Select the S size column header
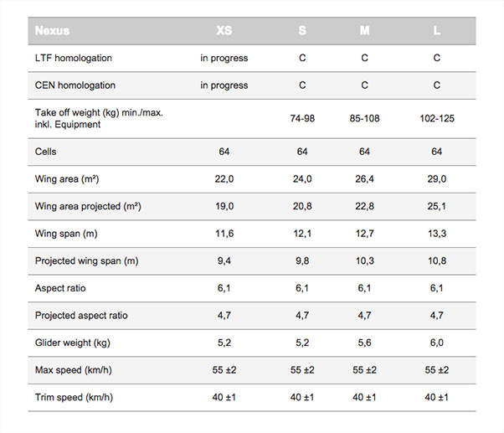The width and height of the screenshot is (504, 433). coord(302,30)
